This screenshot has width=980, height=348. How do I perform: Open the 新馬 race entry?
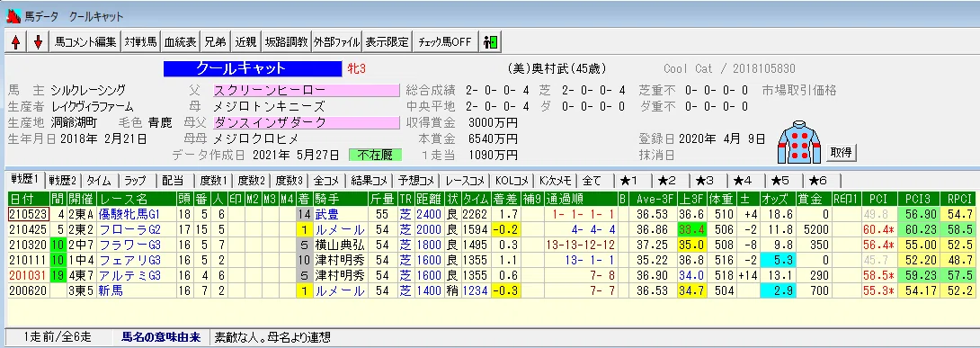(x=137, y=290)
